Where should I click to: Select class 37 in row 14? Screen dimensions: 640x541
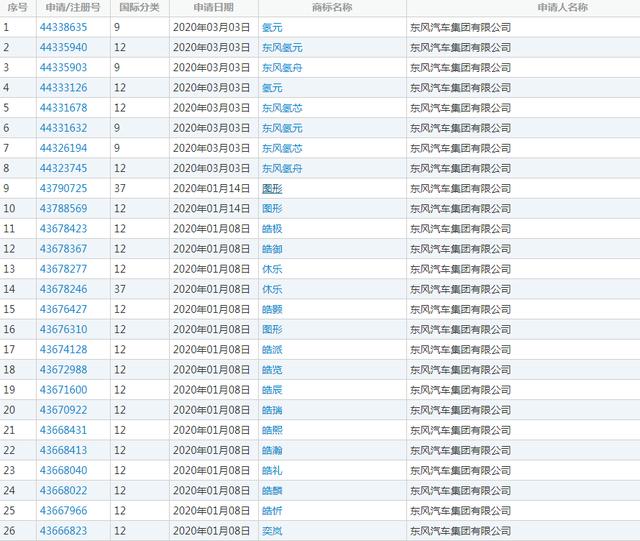tap(120, 289)
